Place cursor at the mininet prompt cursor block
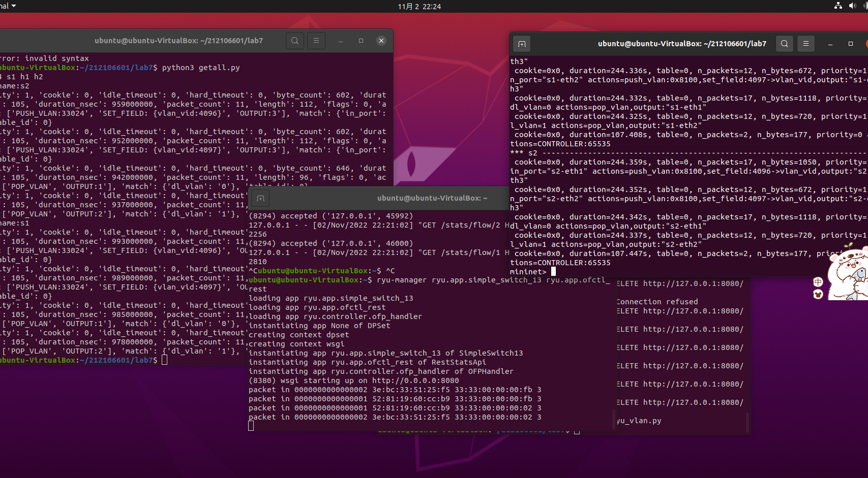The image size is (868, 478). pyautogui.click(x=553, y=272)
